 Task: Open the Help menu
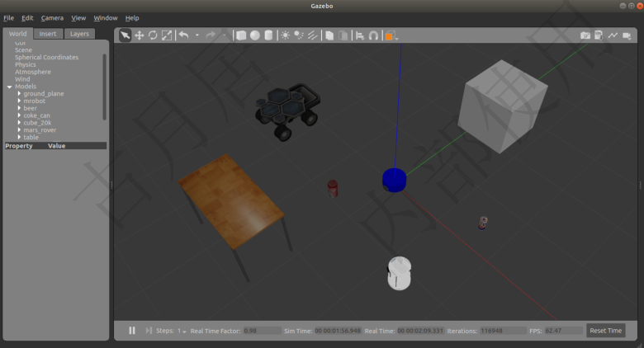pos(132,18)
